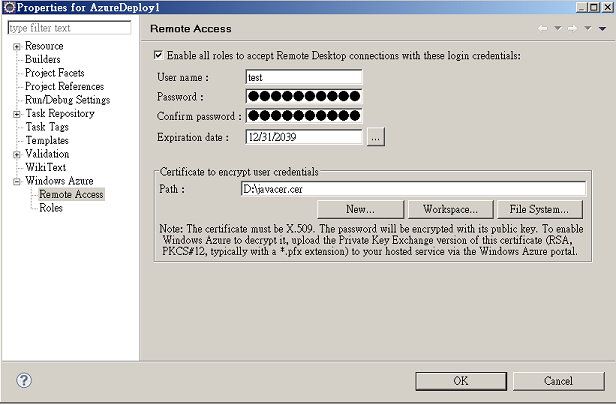The width and height of the screenshot is (616, 405).
Task: Browse the Workspace... for a certificate
Action: [451, 209]
